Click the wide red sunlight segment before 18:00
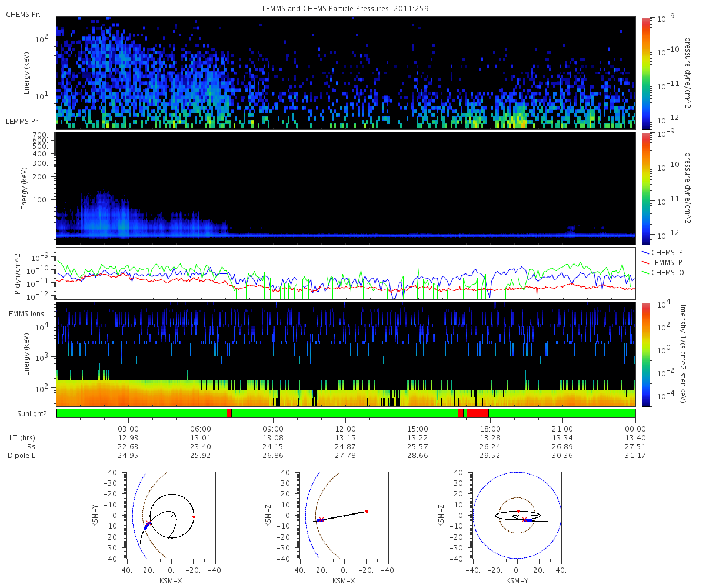Image resolution: width=706 pixels, height=588 pixels. pos(478,413)
